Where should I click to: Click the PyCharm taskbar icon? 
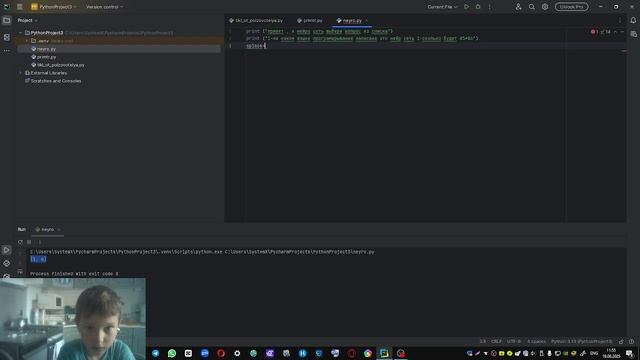384,353
